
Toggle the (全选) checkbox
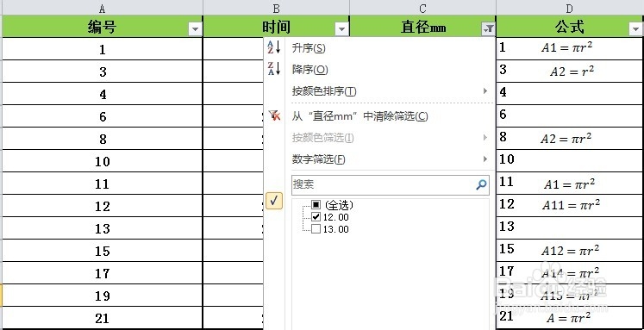pos(316,204)
